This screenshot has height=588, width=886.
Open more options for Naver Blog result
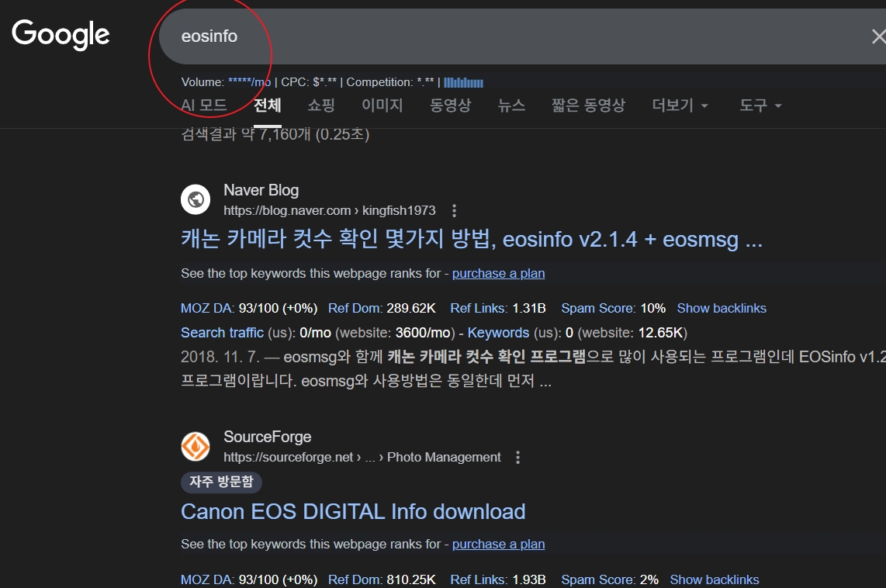coord(455,211)
